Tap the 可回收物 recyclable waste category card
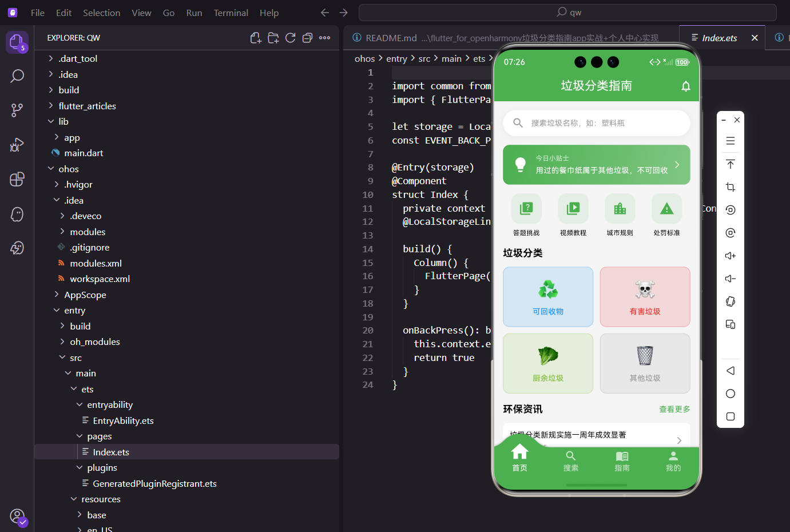The image size is (790, 532). pyautogui.click(x=547, y=296)
